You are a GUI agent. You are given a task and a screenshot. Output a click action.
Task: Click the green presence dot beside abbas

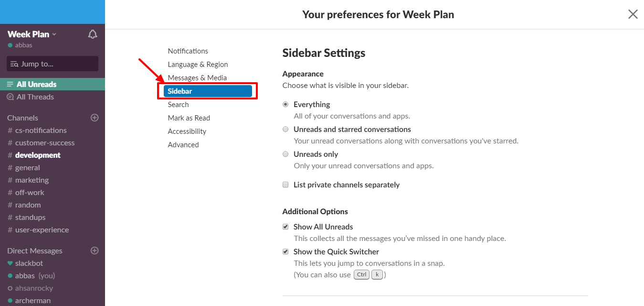pos(11,46)
